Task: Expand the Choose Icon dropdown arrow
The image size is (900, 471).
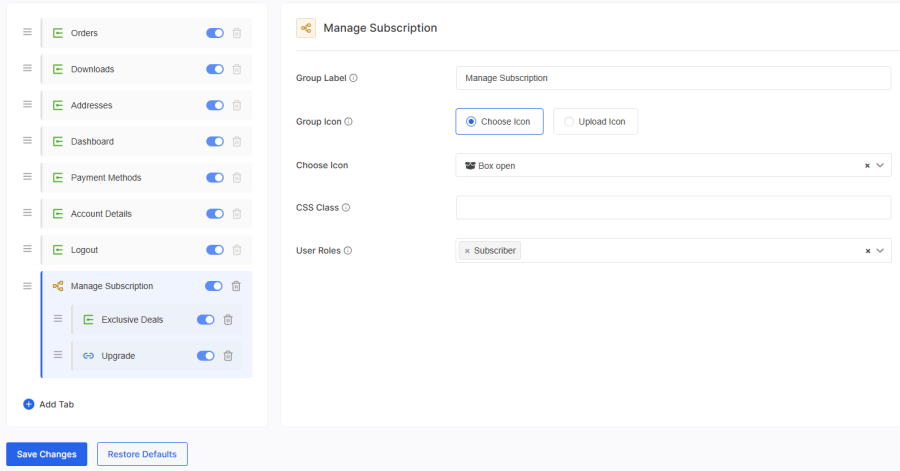Action: coord(881,166)
